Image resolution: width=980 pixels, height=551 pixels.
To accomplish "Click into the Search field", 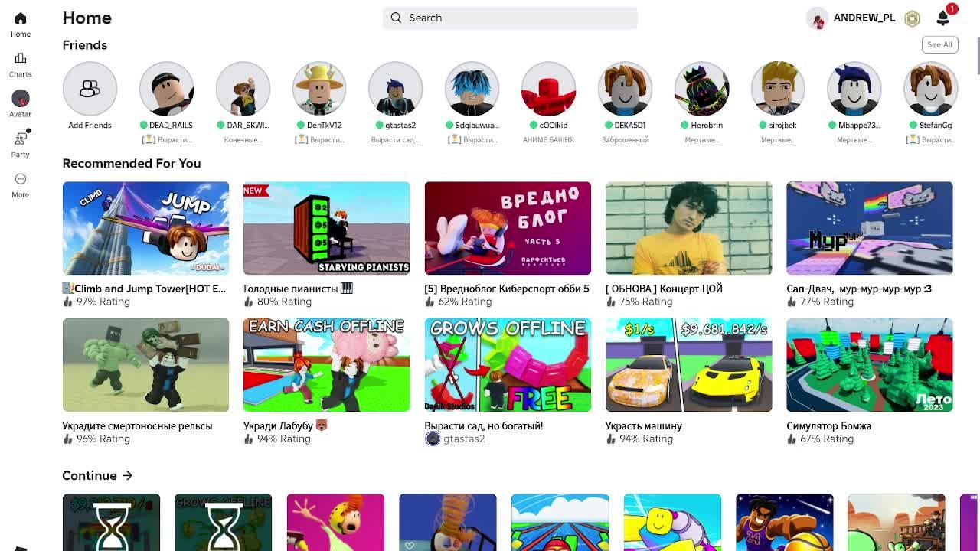I will point(510,18).
